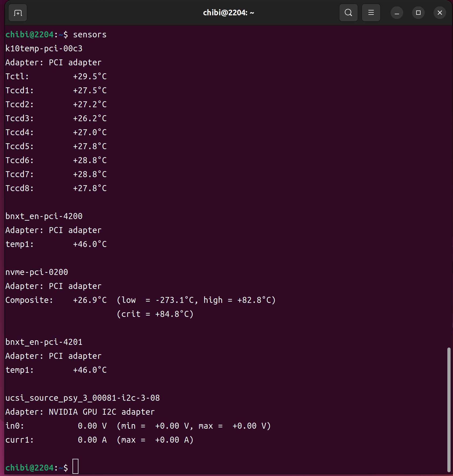Click the Tctl temperature value +29.5°C
453x476 pixels.
tap(90, 77)
